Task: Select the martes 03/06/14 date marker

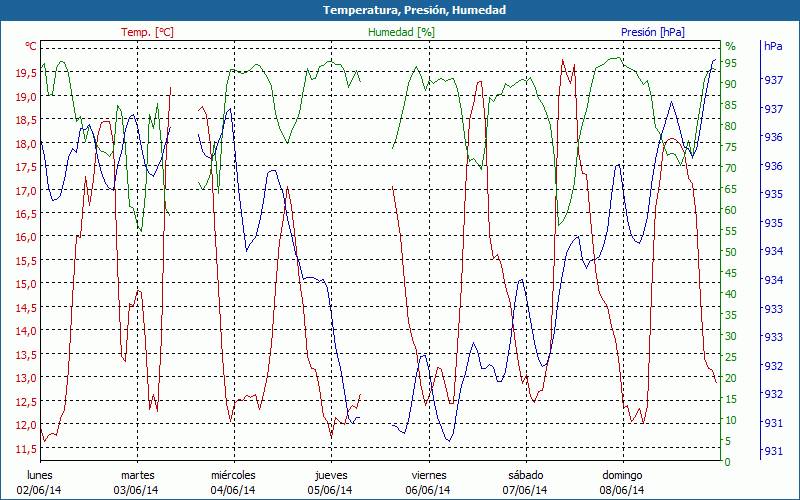Action: tap(137, 482)
